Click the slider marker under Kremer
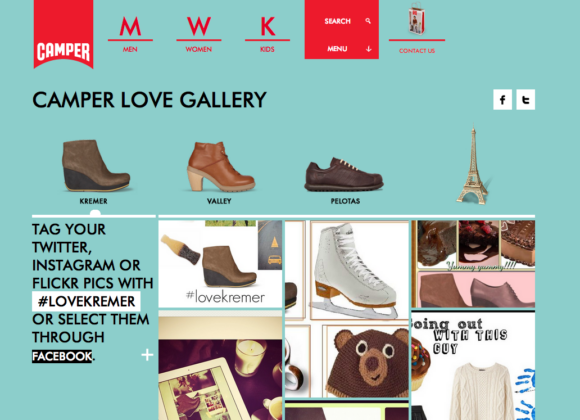Image resolution: width=580 pixels, height=420 pixels. coord(95,213)
